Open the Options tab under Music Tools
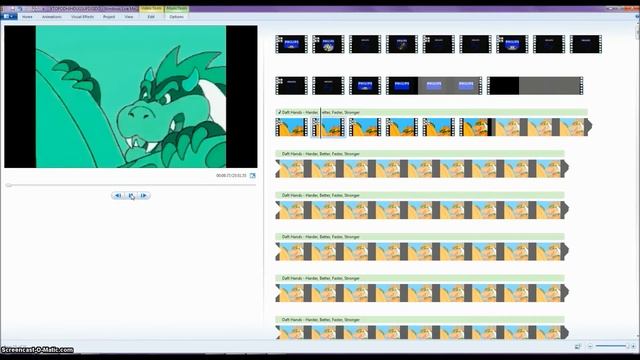This screenshot has height=360, width=640. point(176,17)
